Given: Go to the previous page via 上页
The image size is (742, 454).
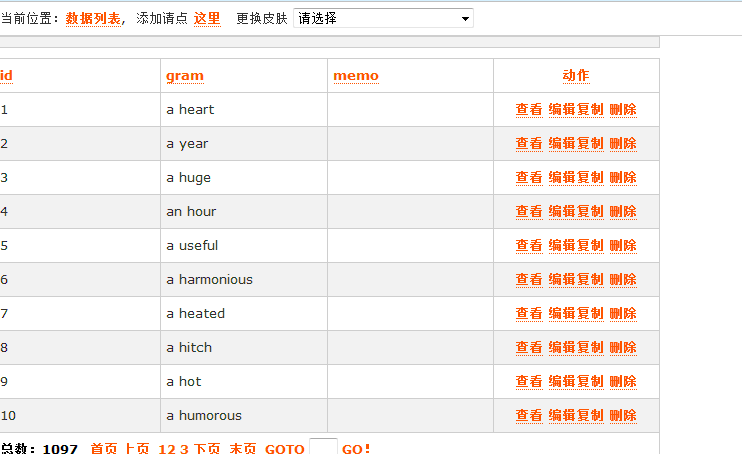Looking at the screenshot, I should (137, 448).
